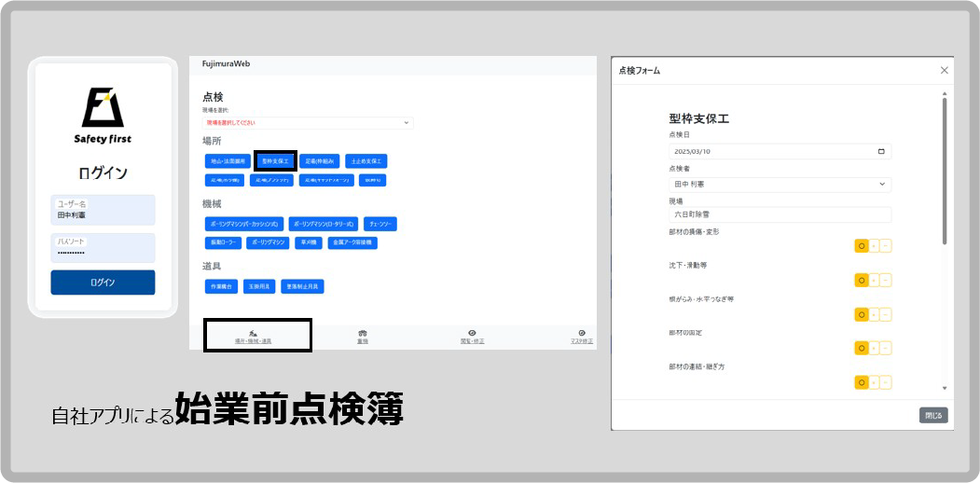This screenshot has height=483, width=980.
Task: Select the チェーンソー machine button
Action: pos(380,224)
